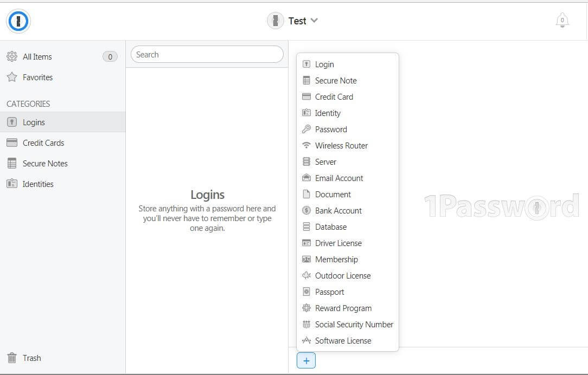Click the Test vault avatar
This screenshot has height=375, width=588.
pos(275,21)
